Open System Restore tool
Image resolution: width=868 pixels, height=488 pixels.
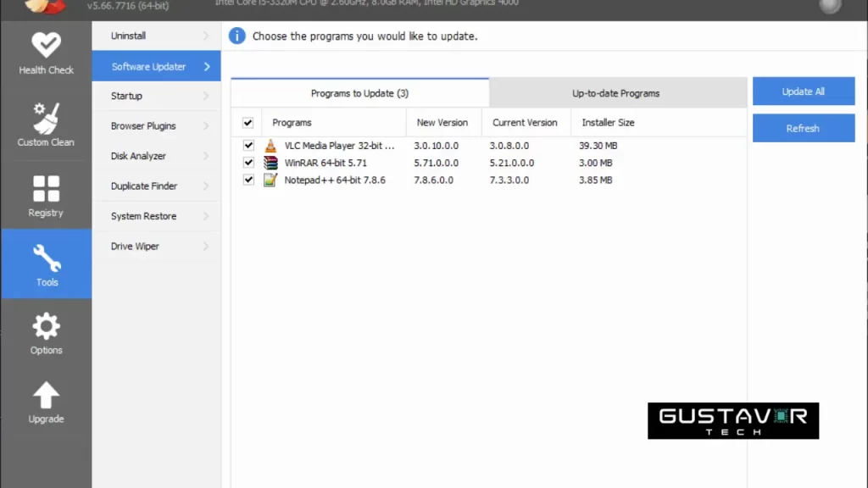click(156, 216)
